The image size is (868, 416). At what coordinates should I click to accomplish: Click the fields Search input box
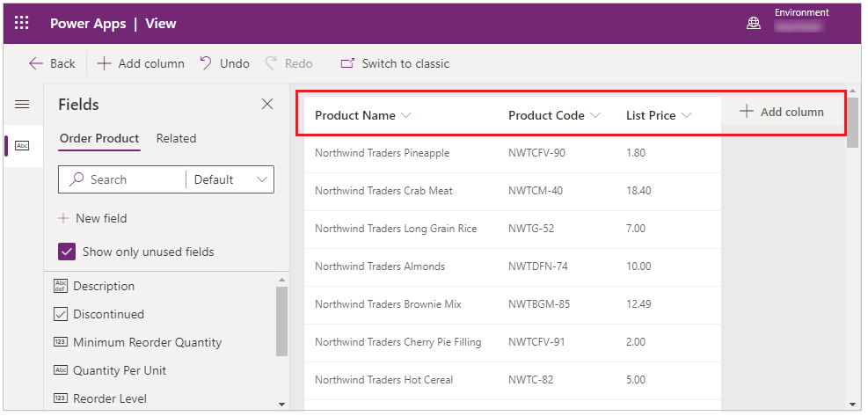(136, 179)
